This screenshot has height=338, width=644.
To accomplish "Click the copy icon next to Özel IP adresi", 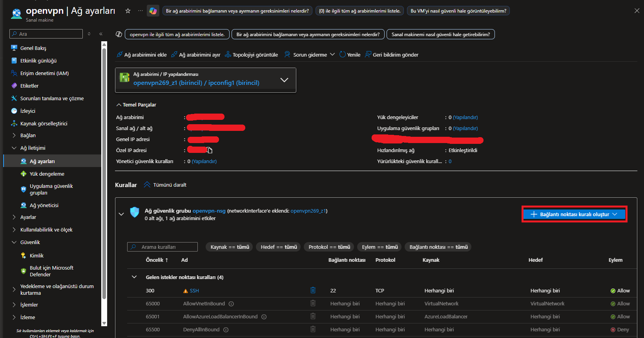I will 209,150.
